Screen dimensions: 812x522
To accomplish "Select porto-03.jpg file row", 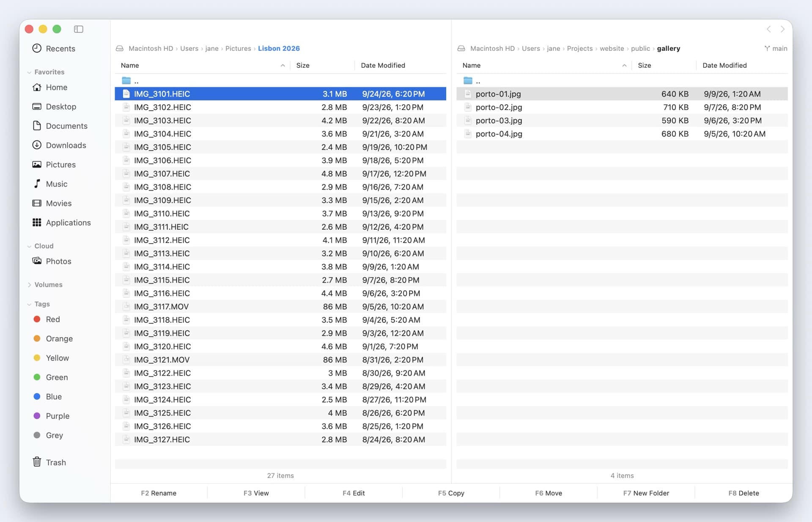I will pyautogui.click(x=622, y=120).
